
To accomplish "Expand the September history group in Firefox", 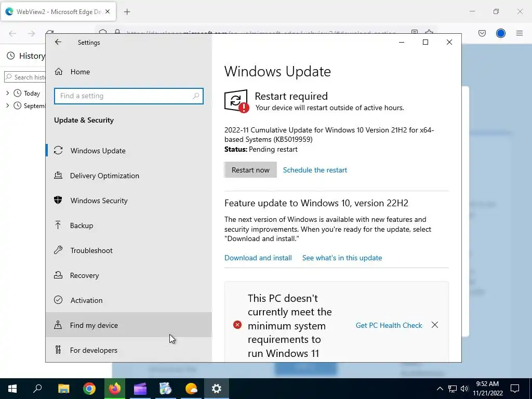I will (x=7, y=105).
